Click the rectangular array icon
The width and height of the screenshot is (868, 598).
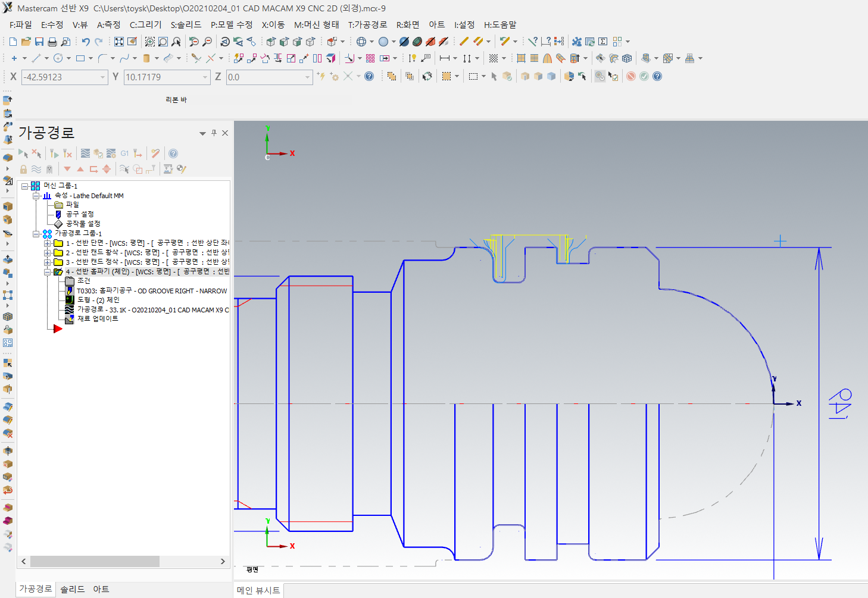coord(370,58)
